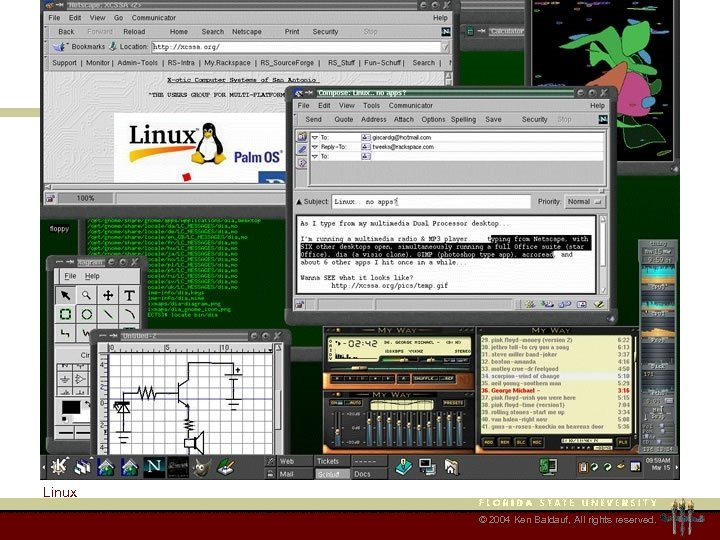The image size is (720, 540).
Task: Select the arrow pointer tool in Dia toolbox
Action: point(65,295)
